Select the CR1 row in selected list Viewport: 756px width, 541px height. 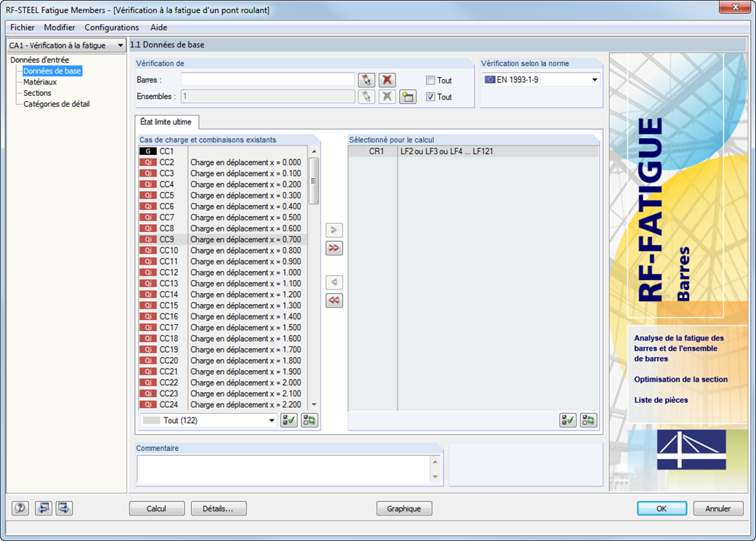pyautogui.click(x=473, y=151)
